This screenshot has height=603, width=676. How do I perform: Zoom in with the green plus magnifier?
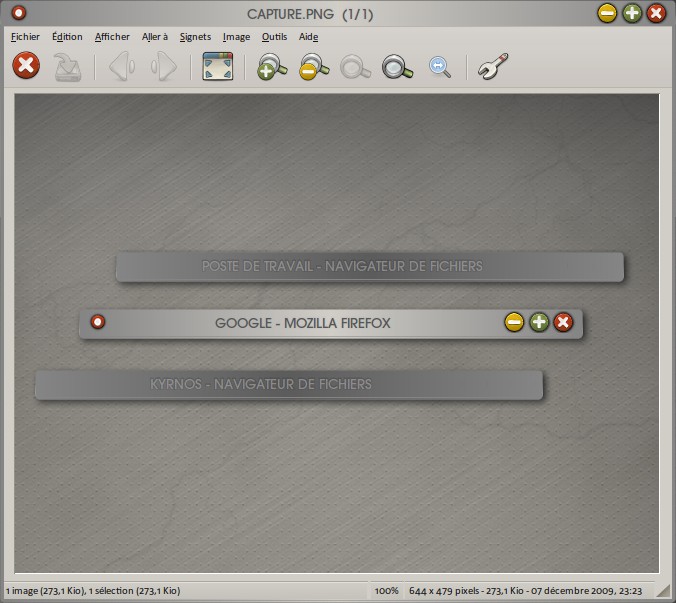click(272, 66)
